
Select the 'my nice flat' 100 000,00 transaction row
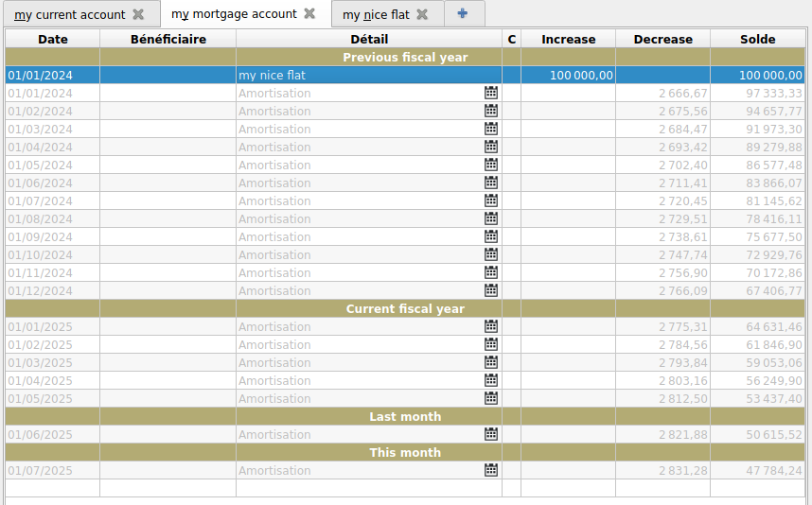tap(368, 75)
